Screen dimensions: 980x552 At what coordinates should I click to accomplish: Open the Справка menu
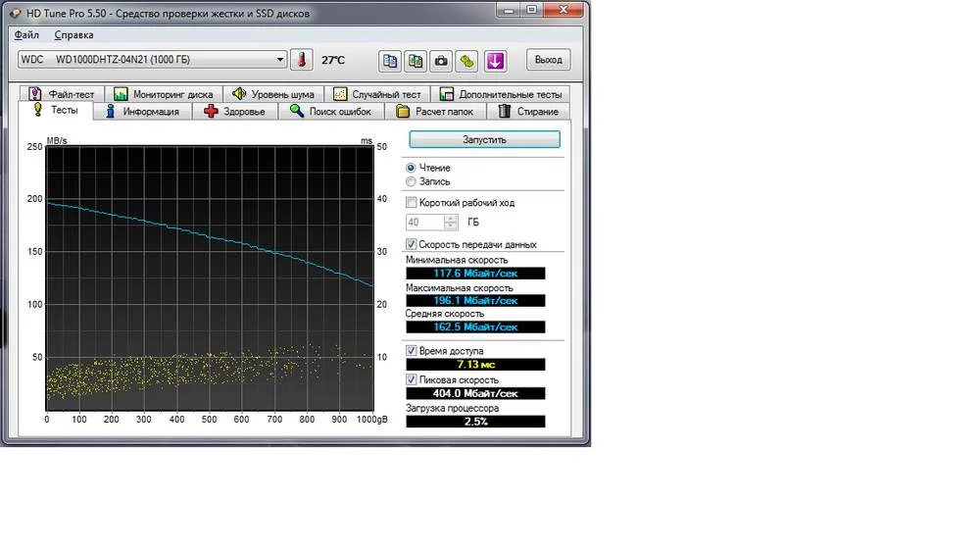73,34
